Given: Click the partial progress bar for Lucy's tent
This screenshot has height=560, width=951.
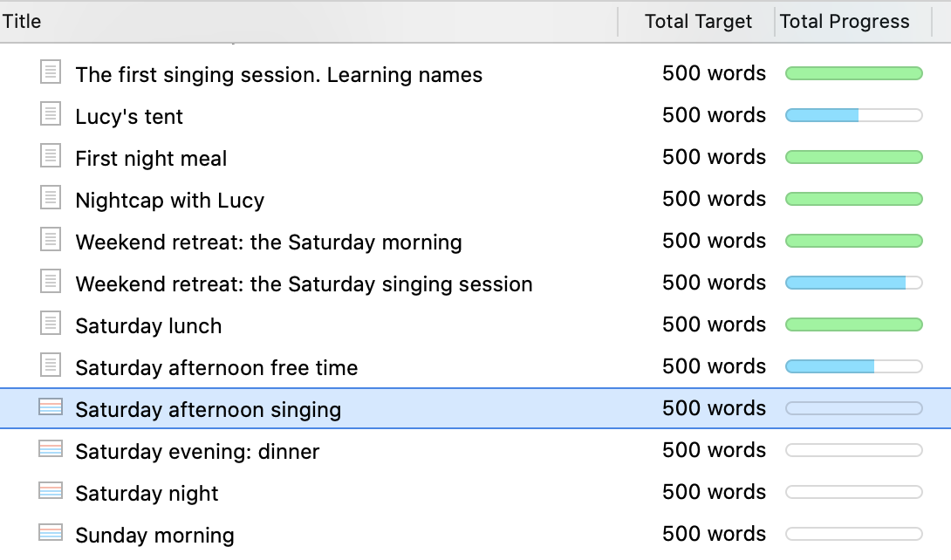Looking at the screenshot, I should pyautogui.click(x=854, y=115).
